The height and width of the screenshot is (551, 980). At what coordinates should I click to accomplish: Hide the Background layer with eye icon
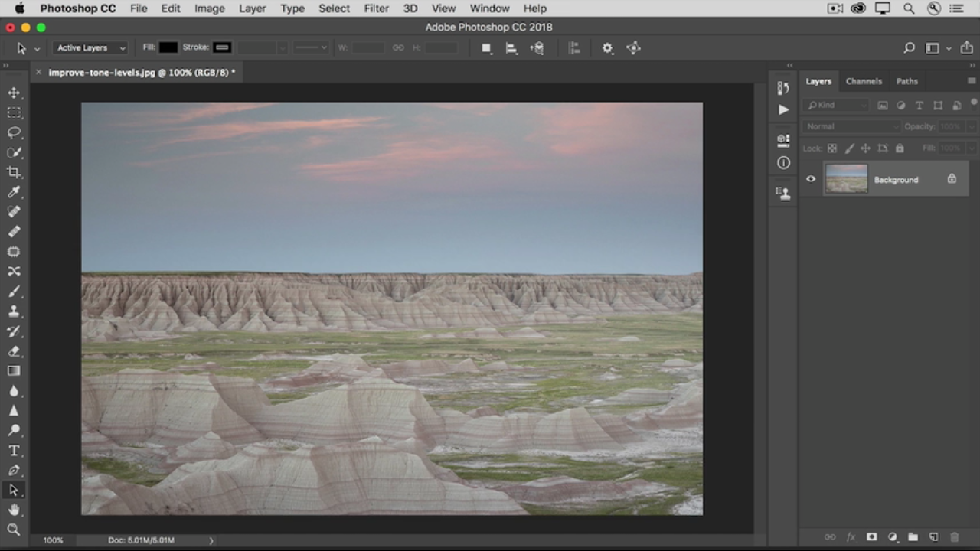click(x=811, y=179)
